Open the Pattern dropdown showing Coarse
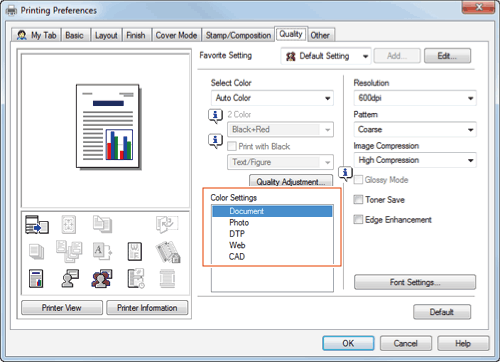This screenshot has width=500, height=362. 415,129
